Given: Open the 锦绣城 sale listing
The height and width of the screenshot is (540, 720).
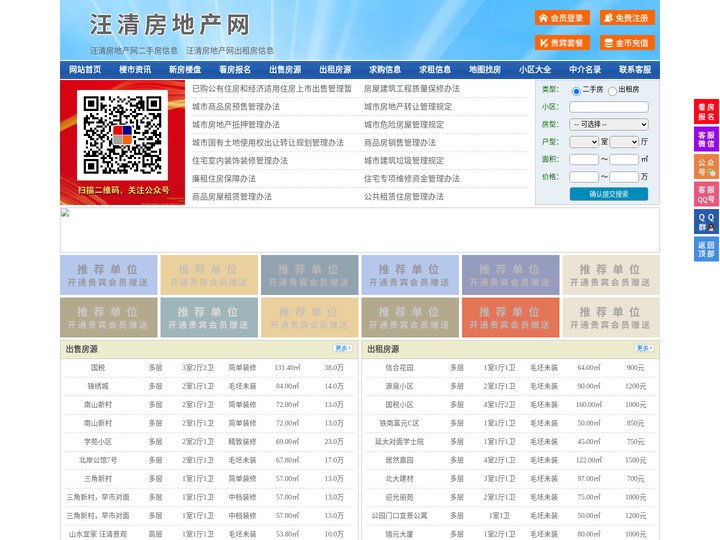Looking at the screenshot, I should point(98,386).
